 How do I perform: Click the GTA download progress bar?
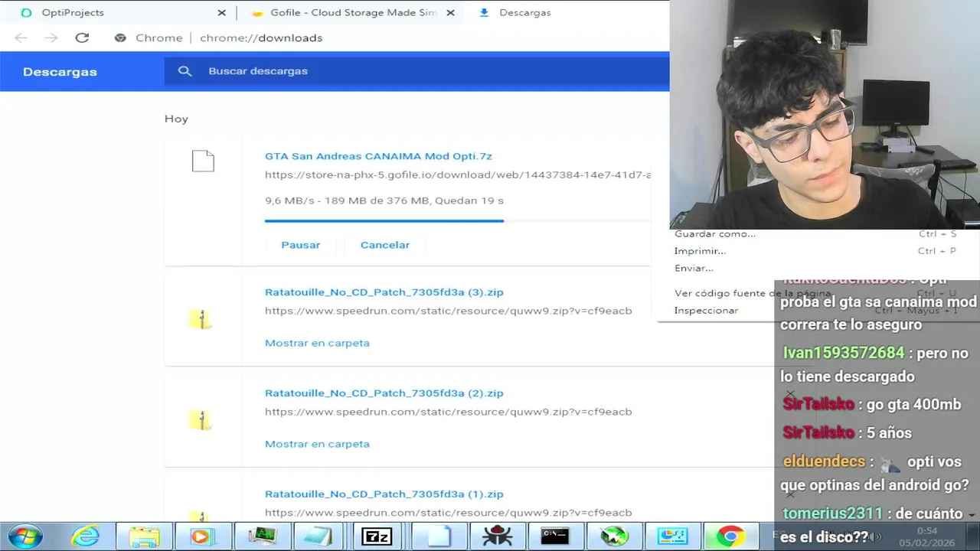pos(458,220)
